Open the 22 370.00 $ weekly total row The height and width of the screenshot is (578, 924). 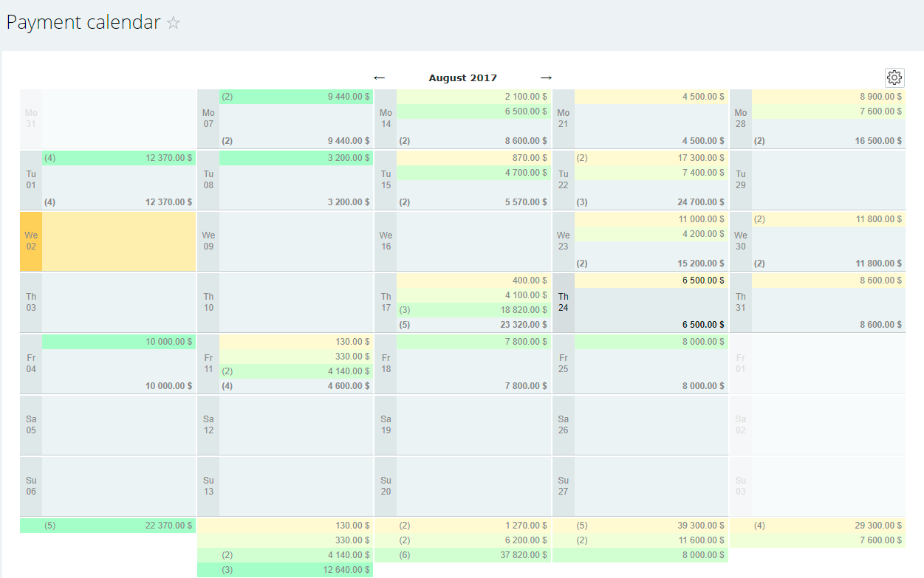(108, 526)
